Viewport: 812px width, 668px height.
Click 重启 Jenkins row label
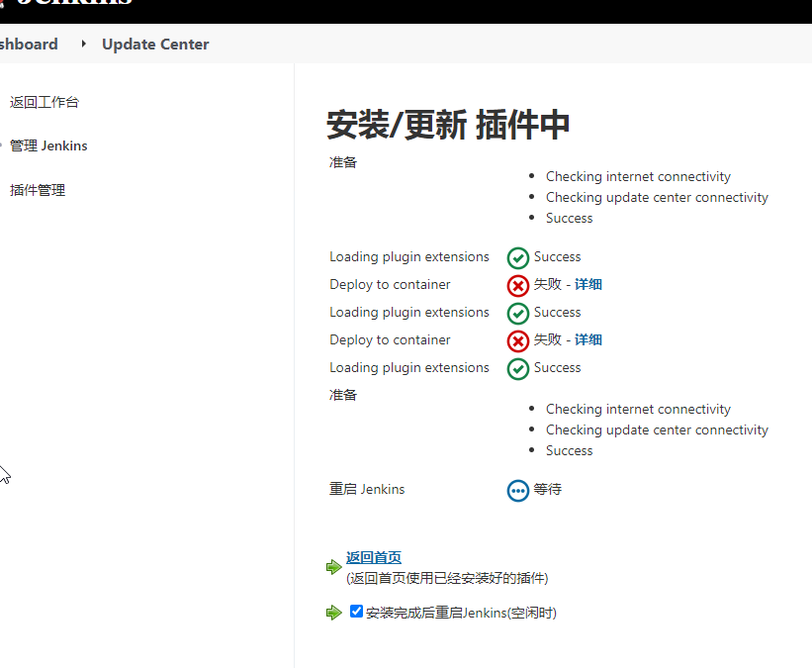[x=367, y=489]
